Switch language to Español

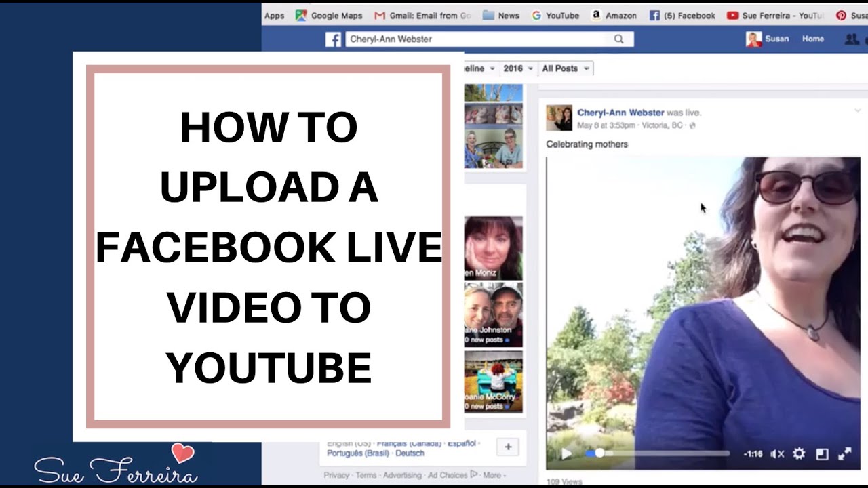coord(462,443)
